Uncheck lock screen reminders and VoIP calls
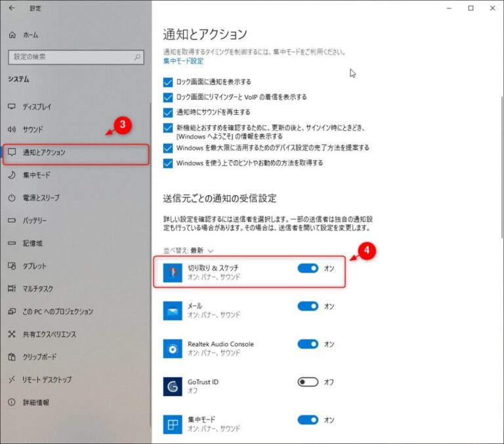 [168, 97]
